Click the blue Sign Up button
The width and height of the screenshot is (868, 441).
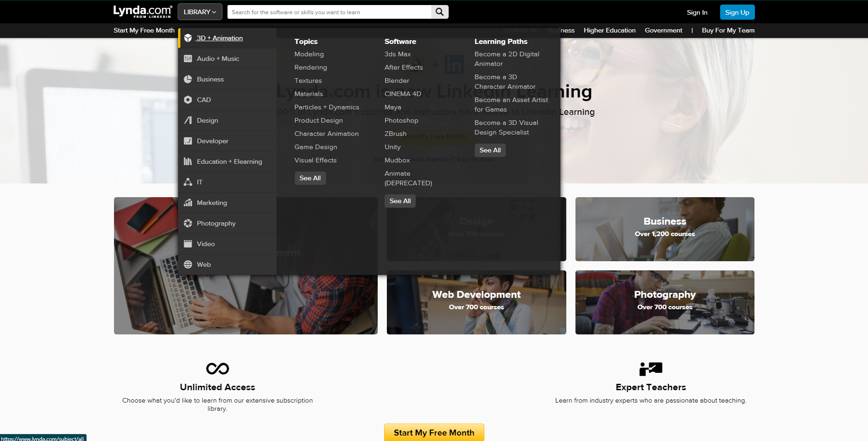click(x=737, y=12)
